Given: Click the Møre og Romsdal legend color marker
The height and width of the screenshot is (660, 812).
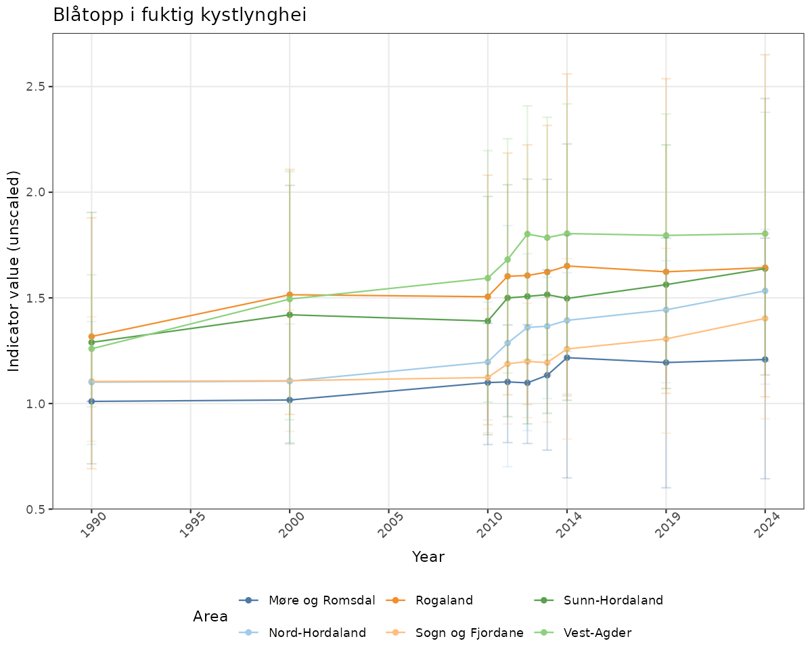Looking at the screenshot, I should coord(249,600).
